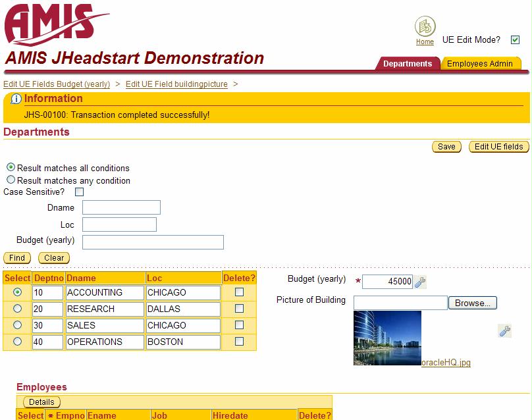Viewport: 532px width, 420px height.
Task: Switch to the Employees Admin tab
Action: pyautogui.click(x=480, y=64)
